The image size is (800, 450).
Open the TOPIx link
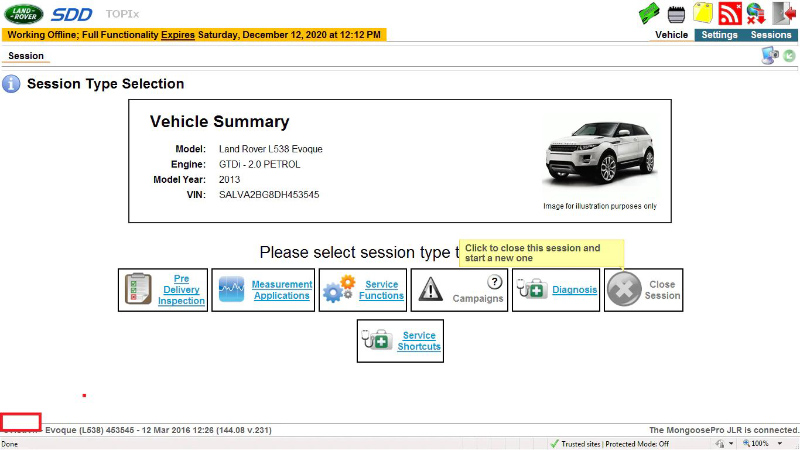pyautogui.click(x=122, y=14)
